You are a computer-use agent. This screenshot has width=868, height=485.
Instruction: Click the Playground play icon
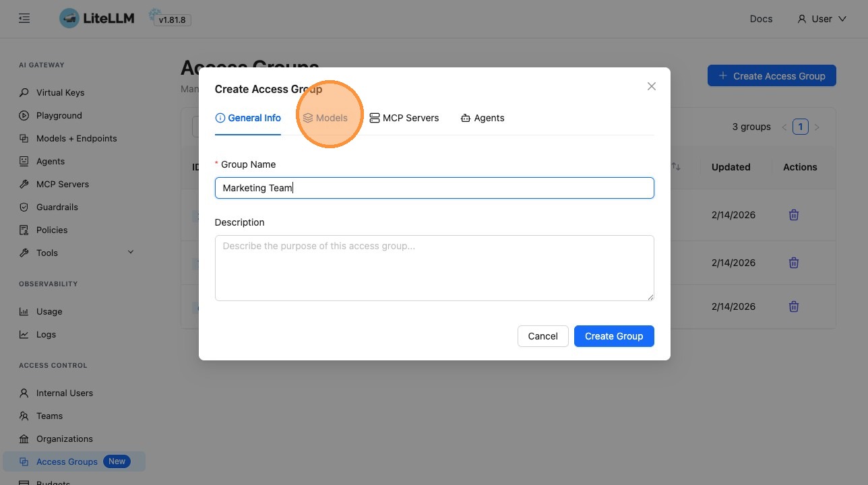[x=24, y=115]
